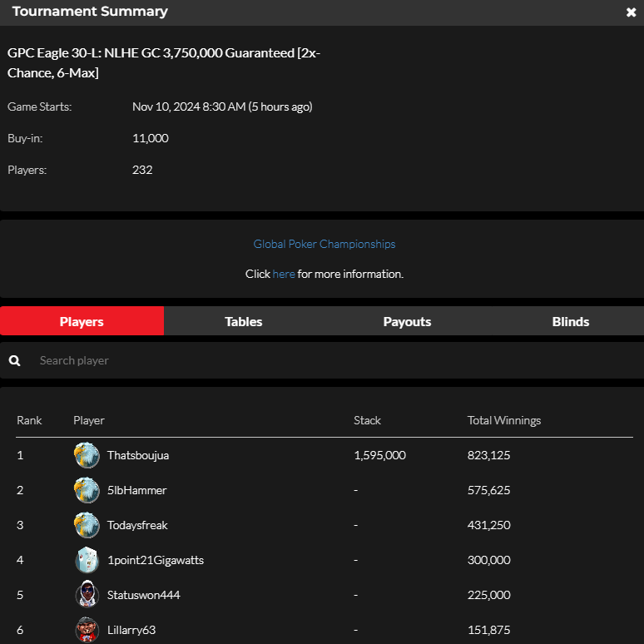The image size is (644, 644).
Task: Open Thatsboujua's eagle avatar
Action: tap(87, 455)
